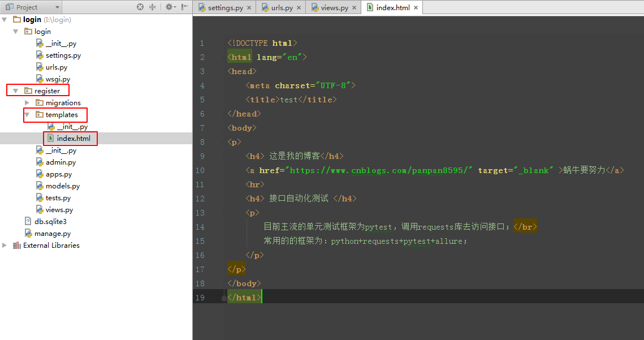Collapse the inner login folder
Image resolution: width=644 pixels, height=340 pixels.
pyautogui.click(x=16, y=32)
